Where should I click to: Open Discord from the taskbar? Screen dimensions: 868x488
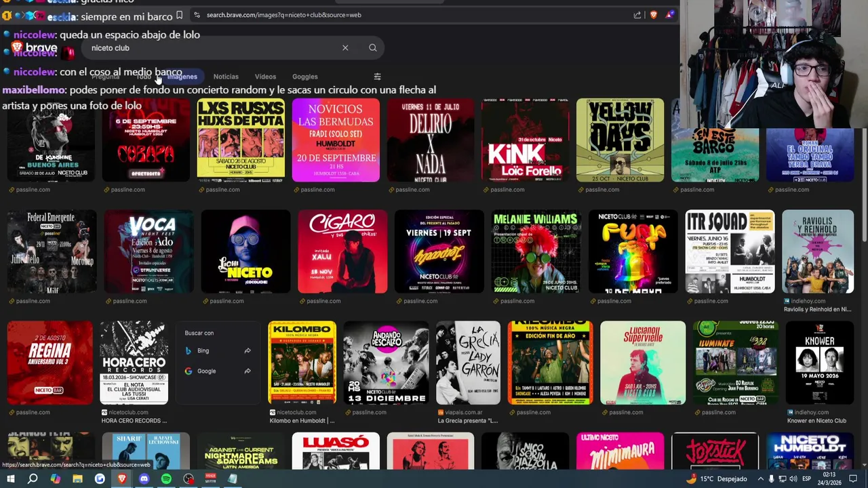click(144, 479)
